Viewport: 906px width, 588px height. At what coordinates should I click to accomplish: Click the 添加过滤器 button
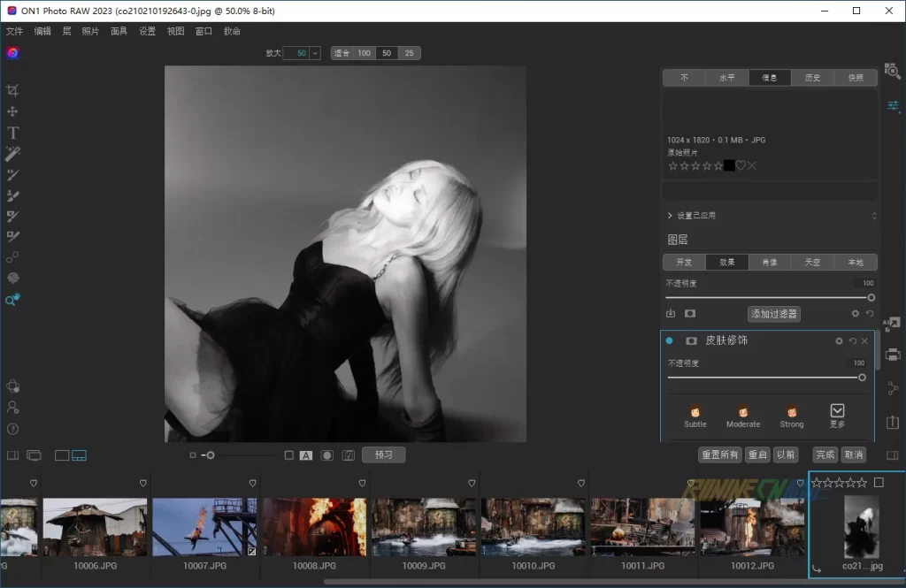pos(773,313)
